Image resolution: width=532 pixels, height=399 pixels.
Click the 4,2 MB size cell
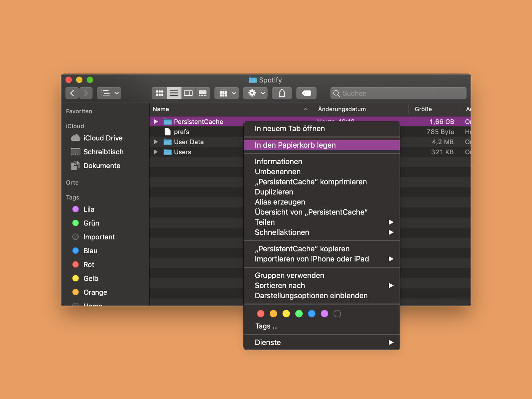tap(443, 142)
